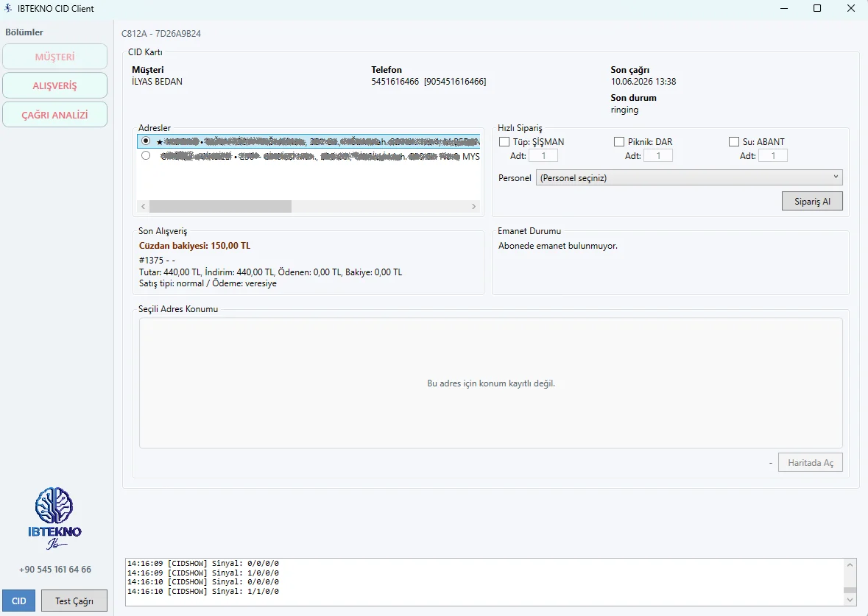Click the phone number 5451616466
The height and width of the screenshot is (616, 868).
click(395, 82)
